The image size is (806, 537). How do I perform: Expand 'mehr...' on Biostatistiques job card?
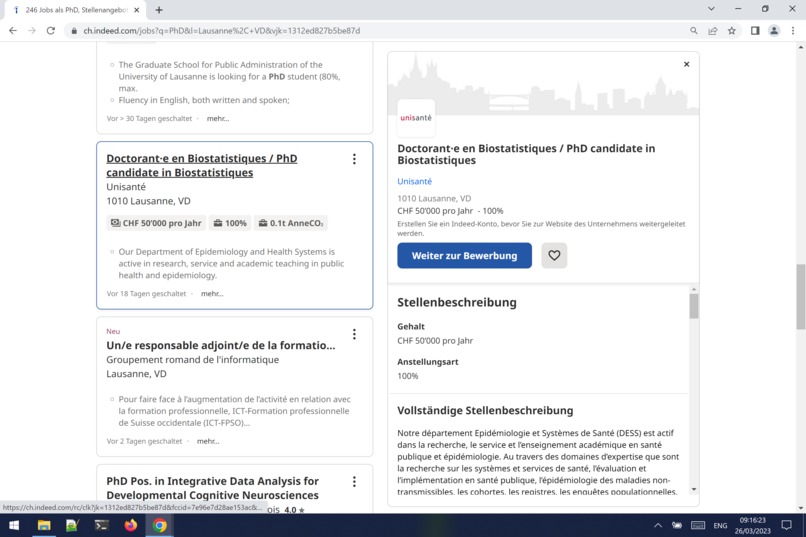212,294
